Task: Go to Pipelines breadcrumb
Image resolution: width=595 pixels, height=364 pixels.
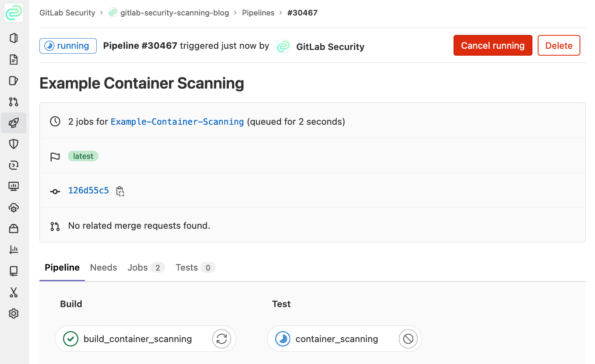Action: click(258, 13)
